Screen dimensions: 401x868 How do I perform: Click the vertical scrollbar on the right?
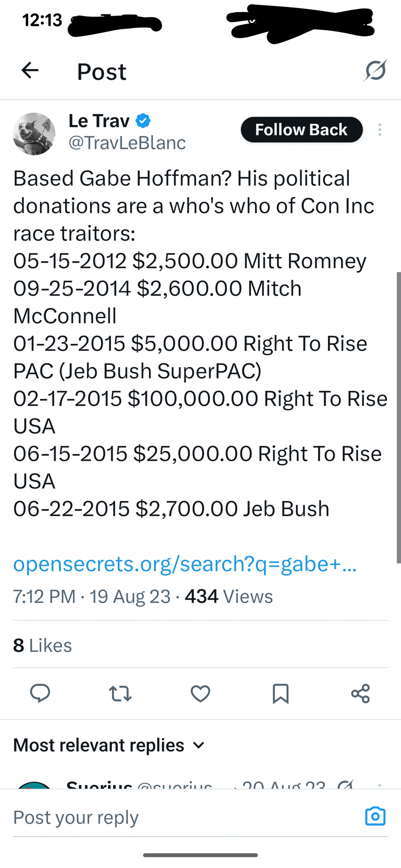click(x=399, y=417)
